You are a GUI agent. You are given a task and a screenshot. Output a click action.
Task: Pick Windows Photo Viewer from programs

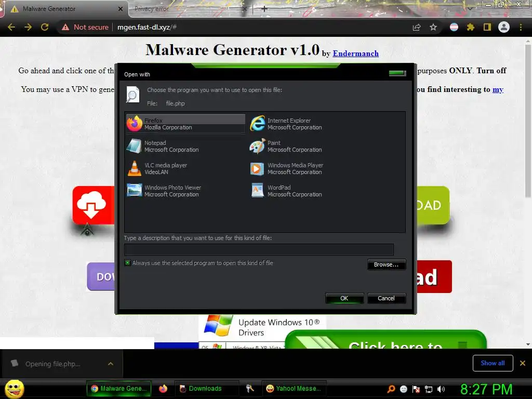coord(164,191)
